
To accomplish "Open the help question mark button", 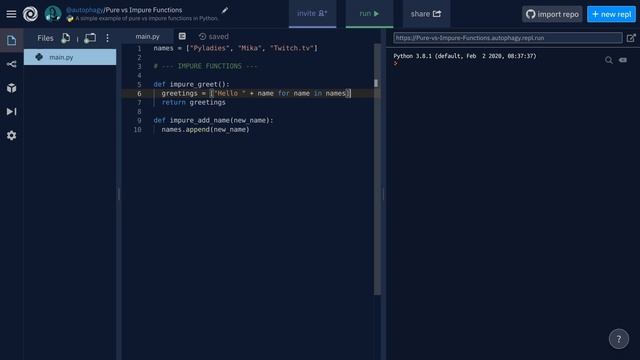I will coord(619,339).
